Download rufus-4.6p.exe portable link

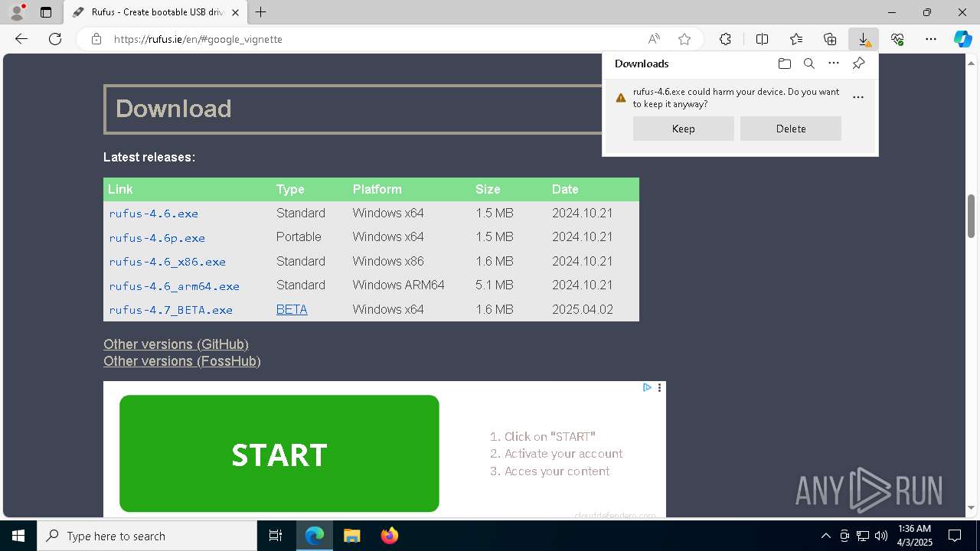(x=157, y=238)
